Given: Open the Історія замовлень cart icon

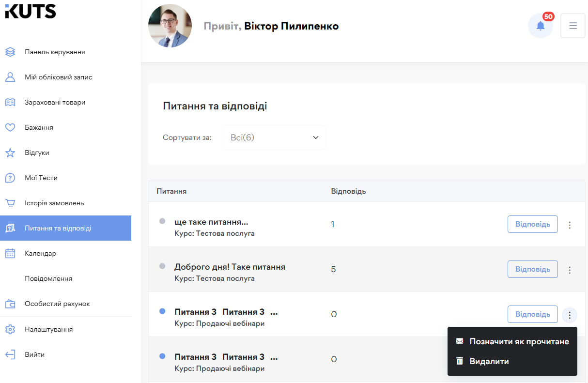Looking at the screenshot, I should click(10, 202).
